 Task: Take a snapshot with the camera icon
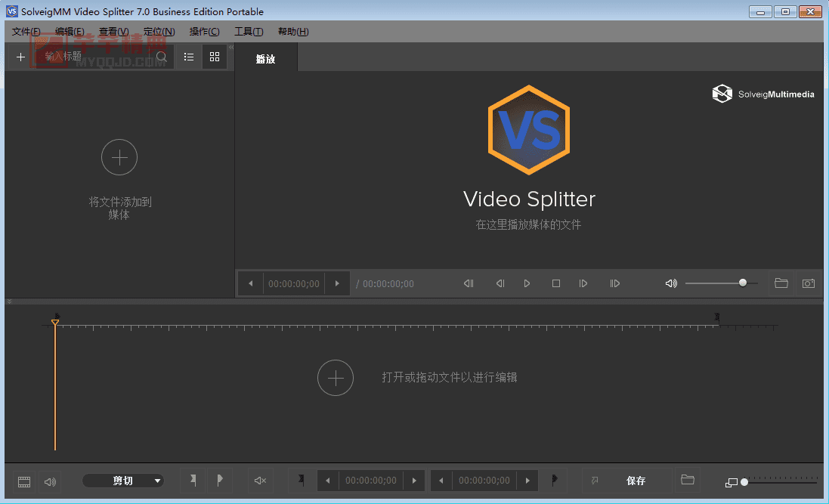point(809,284)
